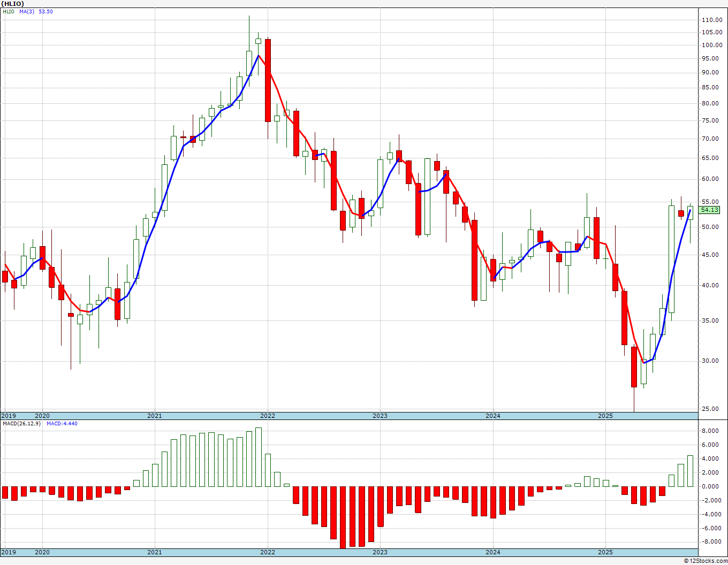Image resolution: width=728 pixels, height=565 pixels.
Task: Click the MA(3) indicator label
Action: pos(28,11)
